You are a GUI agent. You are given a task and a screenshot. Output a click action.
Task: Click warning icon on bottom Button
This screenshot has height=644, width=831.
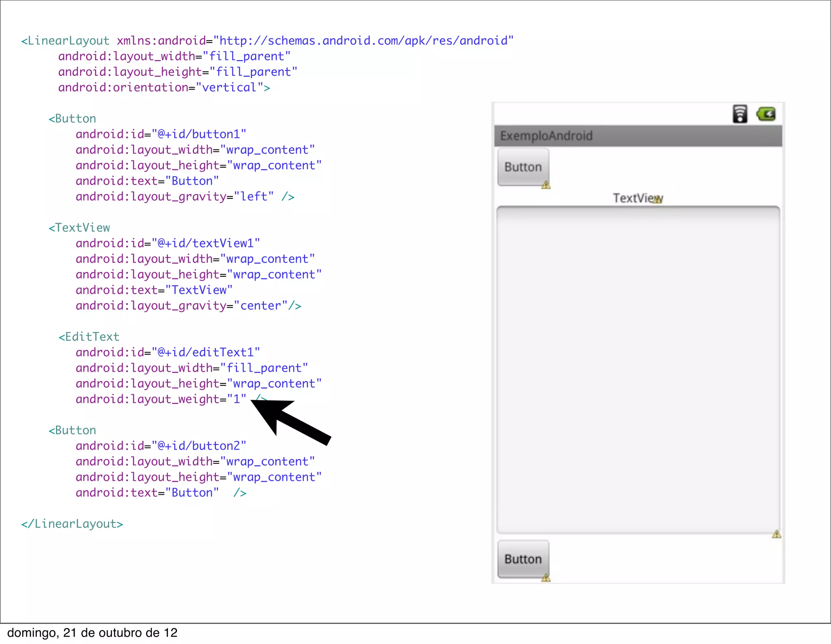point(546,577)
